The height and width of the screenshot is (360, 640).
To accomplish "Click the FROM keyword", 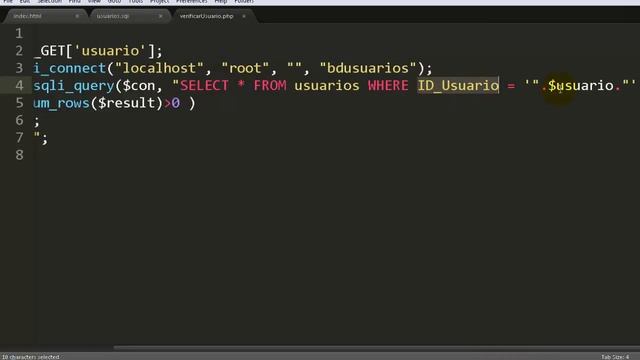I will point(270,86).
